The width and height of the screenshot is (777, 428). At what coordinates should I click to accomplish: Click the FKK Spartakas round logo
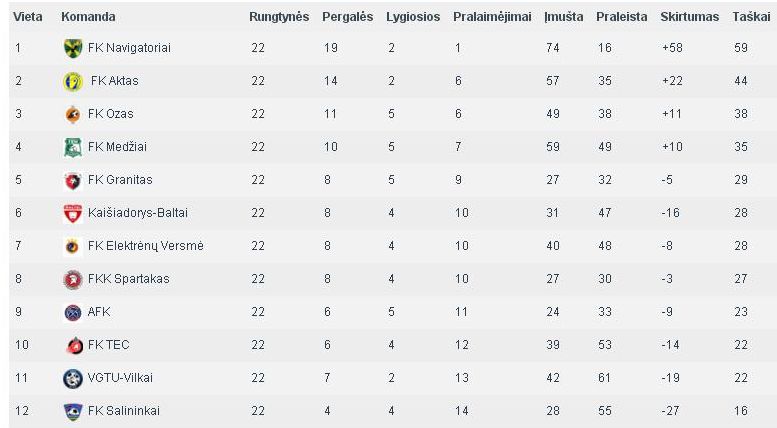click(x=73, y=279)
